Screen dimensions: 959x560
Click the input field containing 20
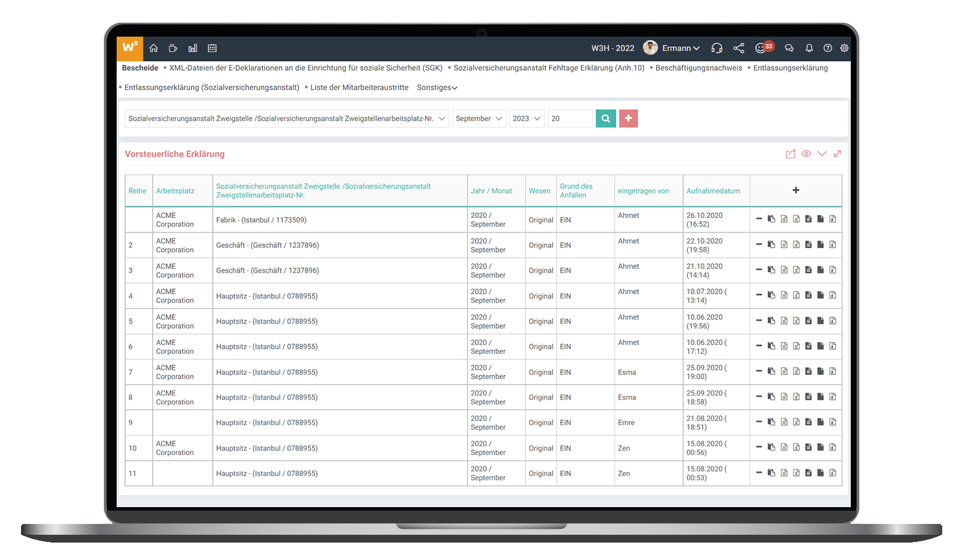[570, 118]
